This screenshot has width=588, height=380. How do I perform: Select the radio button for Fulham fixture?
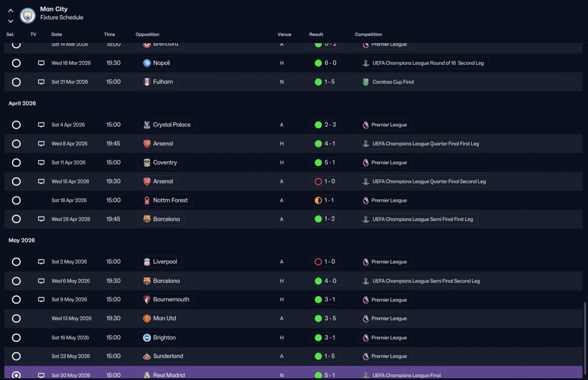click(16, 82)
